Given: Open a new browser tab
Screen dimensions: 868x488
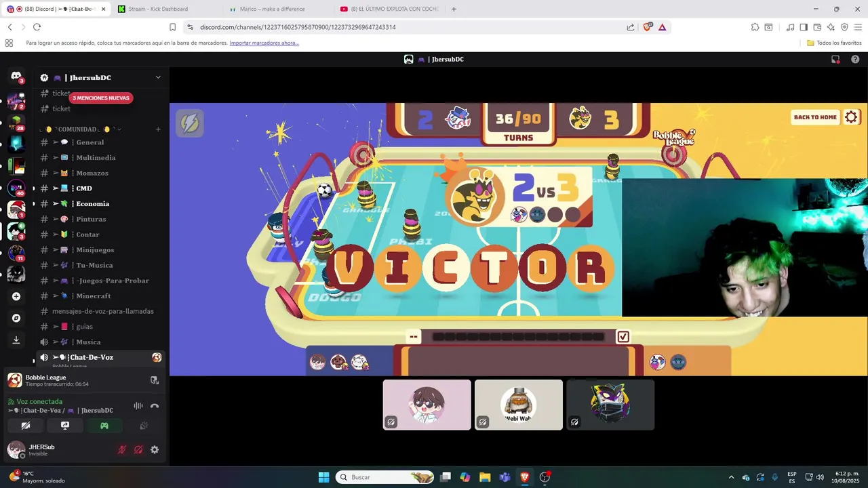Looking at the screenshot, I should 454,9.
